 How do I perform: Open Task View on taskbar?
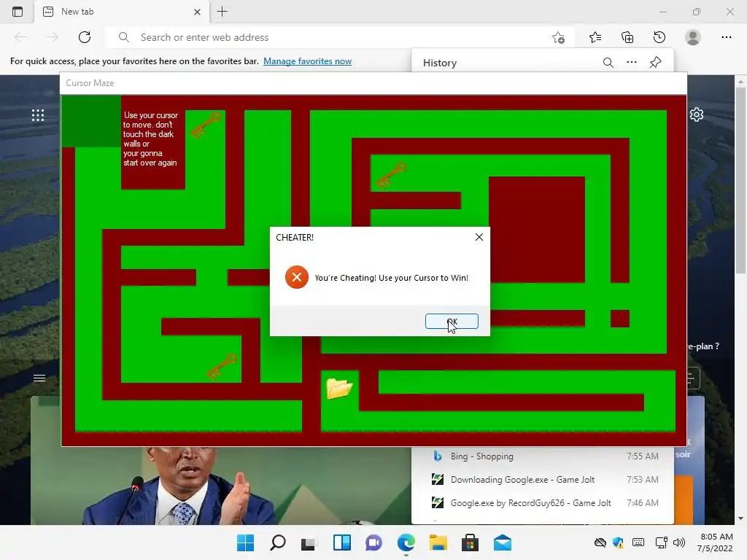309,542
